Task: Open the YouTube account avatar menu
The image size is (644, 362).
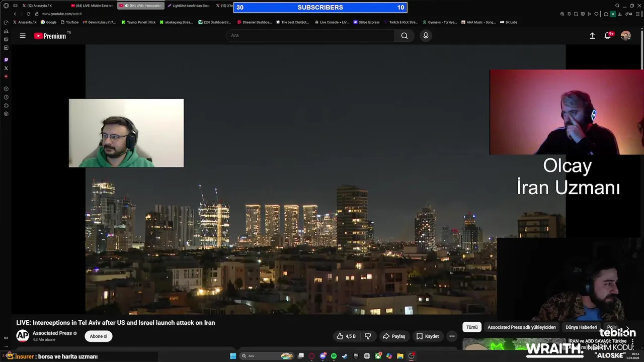Action: (626, 36)
